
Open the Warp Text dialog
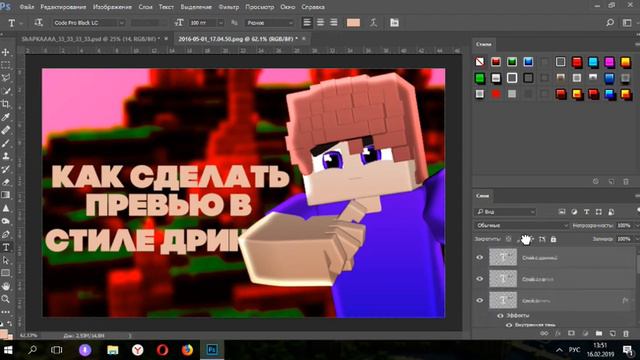click(x=373, y=23)
